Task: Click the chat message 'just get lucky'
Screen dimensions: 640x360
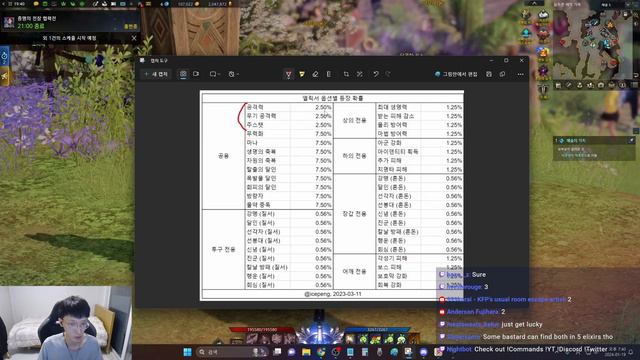Action: (x=522, y=324)
